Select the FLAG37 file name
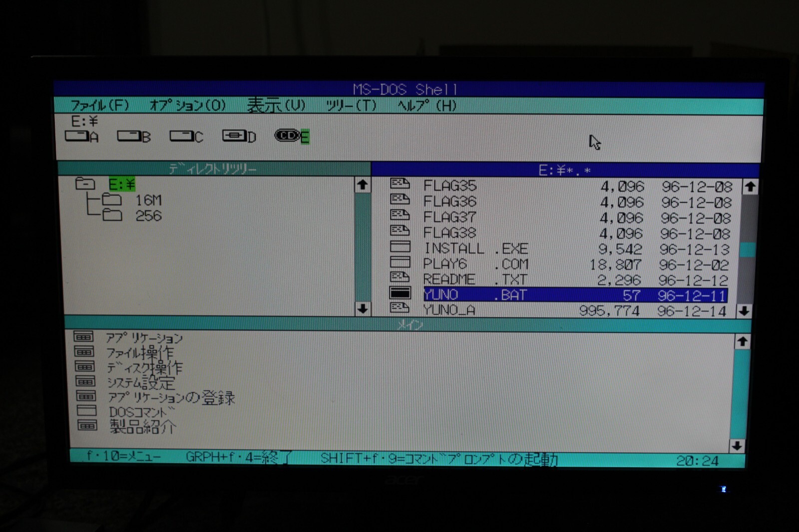The width and height of the screenshot is (799, 532). 450,217
